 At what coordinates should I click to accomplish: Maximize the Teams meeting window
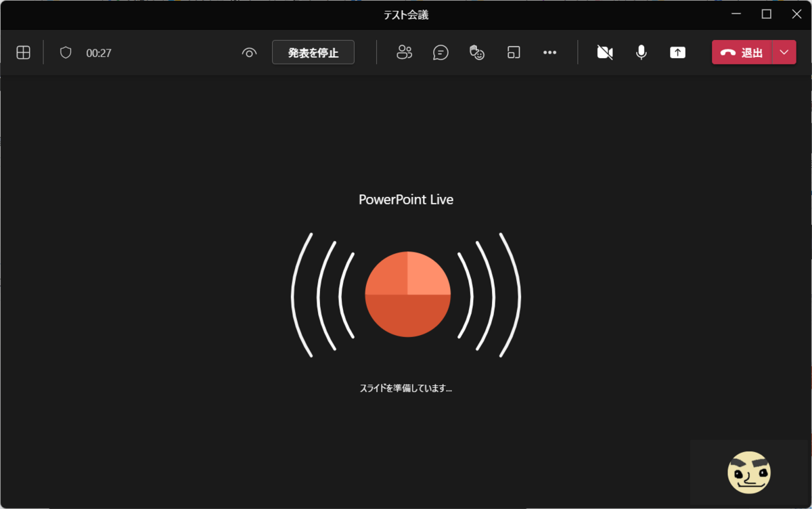[x=767, y=14]
